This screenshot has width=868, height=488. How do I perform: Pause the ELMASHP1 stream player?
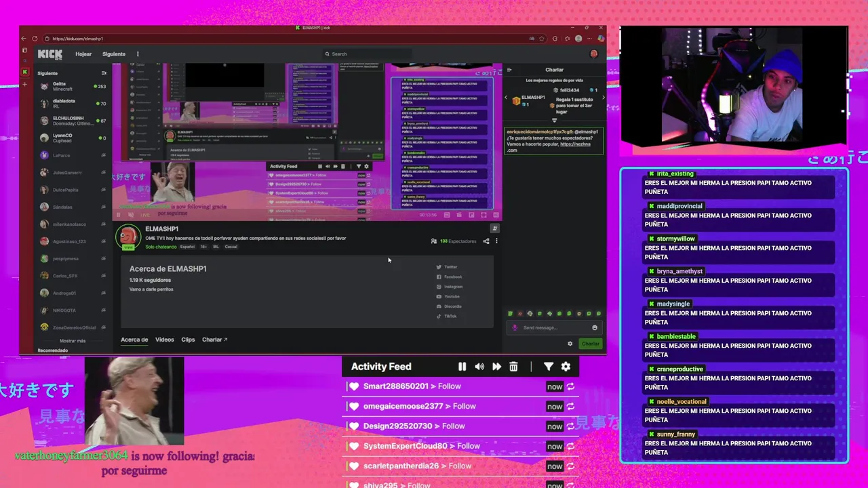click(x=119, y=215)
